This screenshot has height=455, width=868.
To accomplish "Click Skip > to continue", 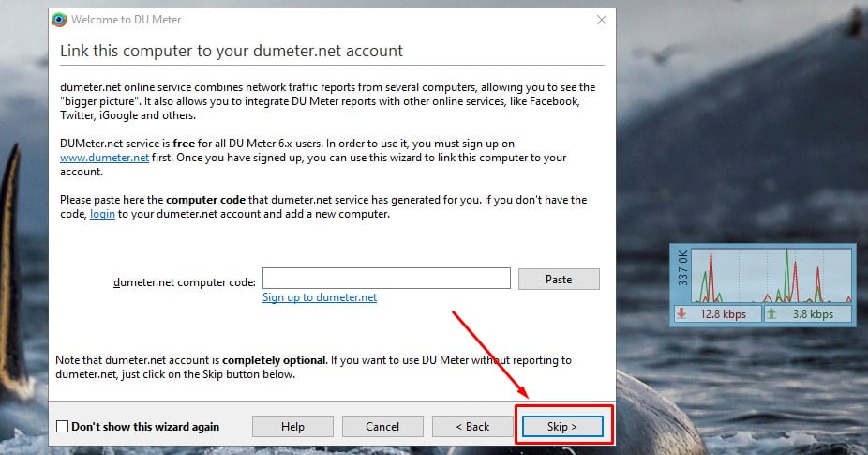I will pyautogui.click(x=562, y=427).
